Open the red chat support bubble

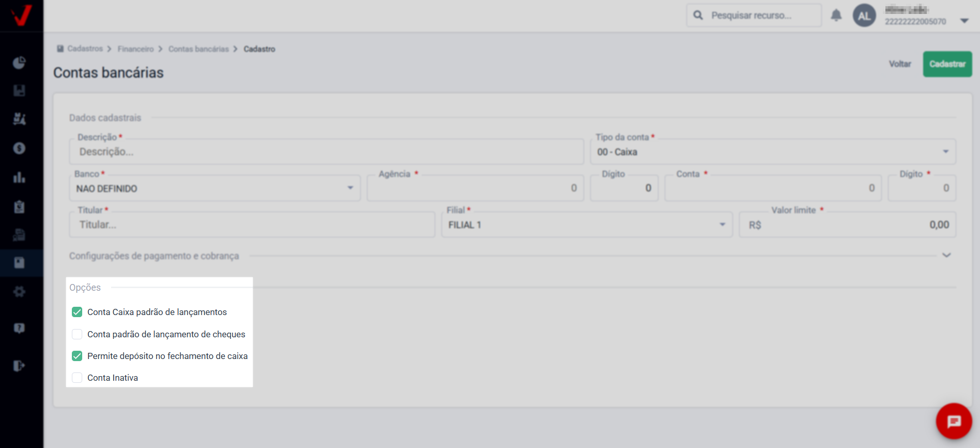(x=954, y=421)
